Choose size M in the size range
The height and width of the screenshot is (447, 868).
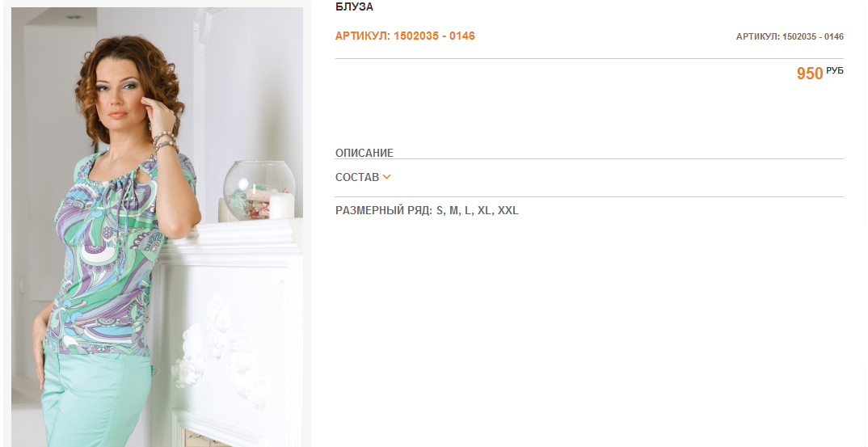click(454, 210)
